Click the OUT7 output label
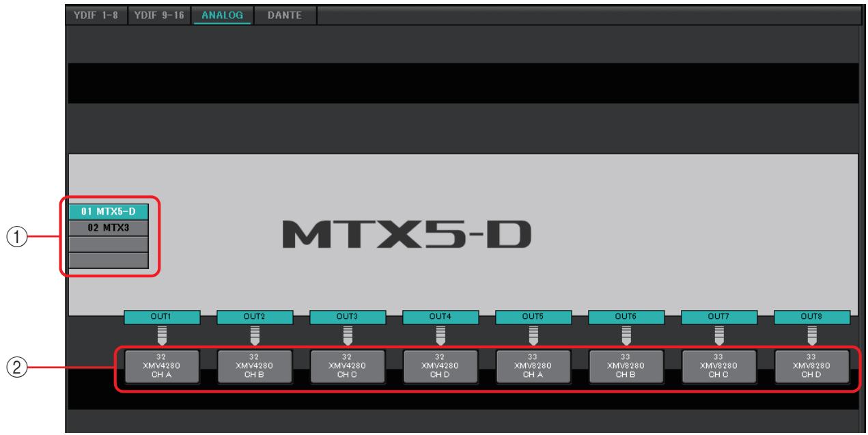 pos(719,317)
